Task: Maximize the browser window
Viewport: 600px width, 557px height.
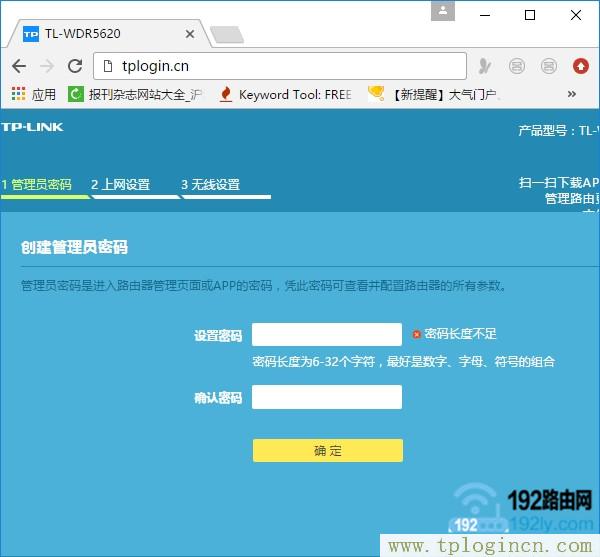Action: pos(530,15)
